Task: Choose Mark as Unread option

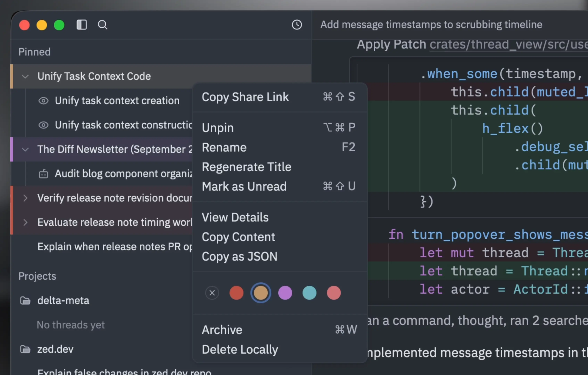Action: 280,186
